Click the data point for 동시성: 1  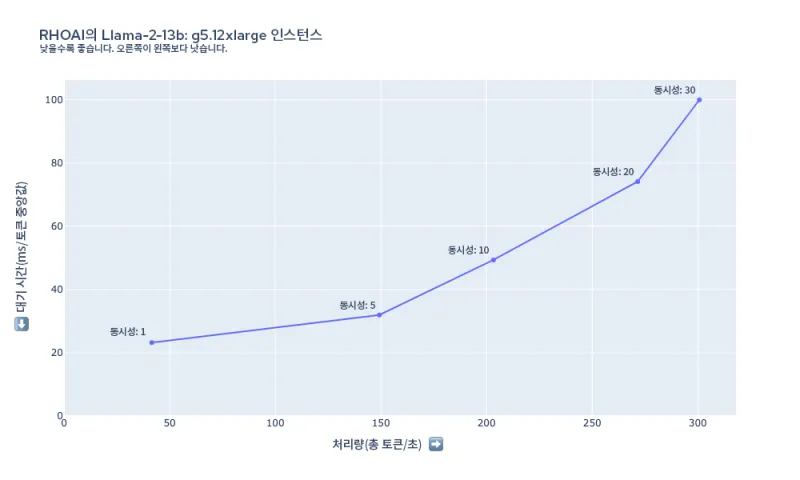point(152,343)
